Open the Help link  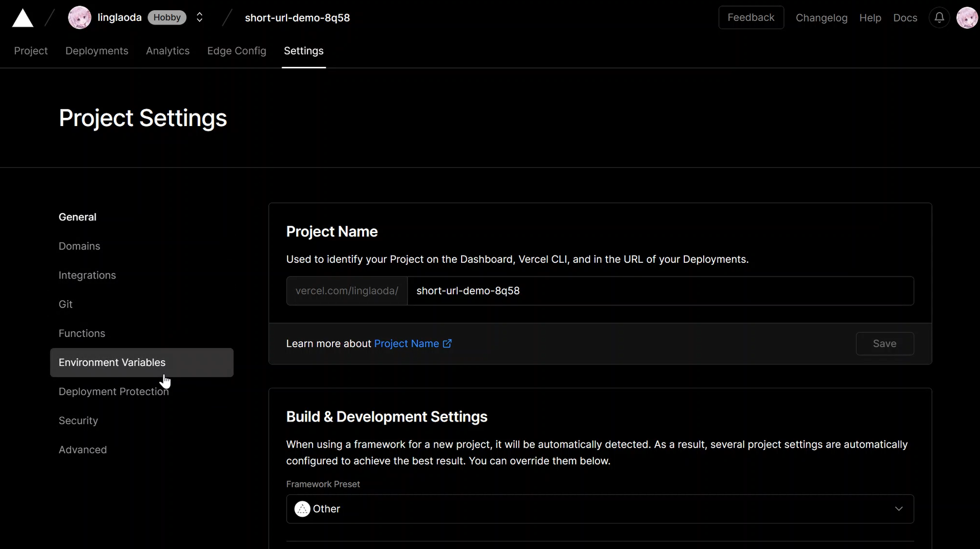(870, 18)
